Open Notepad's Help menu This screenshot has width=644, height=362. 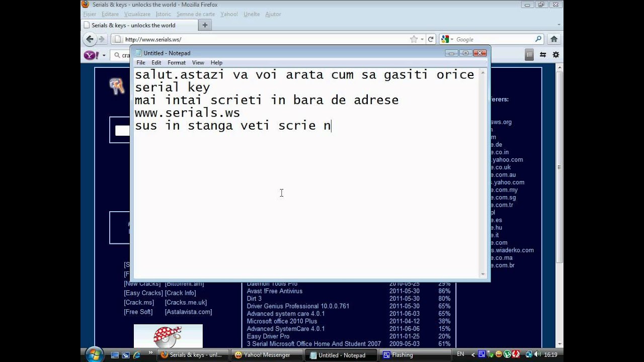216,63
